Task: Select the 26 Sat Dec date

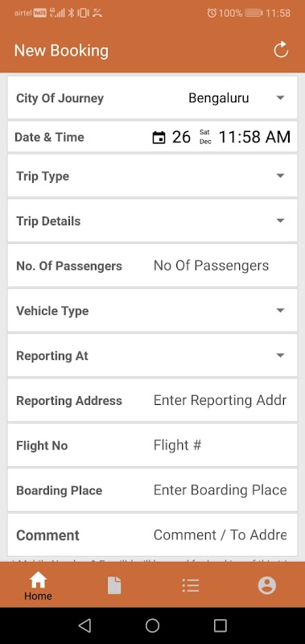Action: point(192,137)
